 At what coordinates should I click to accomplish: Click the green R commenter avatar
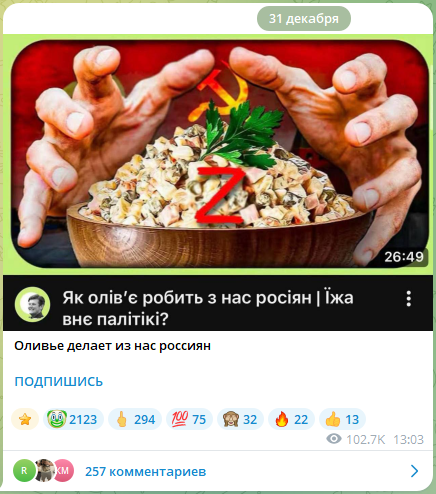tap(24, 471)
